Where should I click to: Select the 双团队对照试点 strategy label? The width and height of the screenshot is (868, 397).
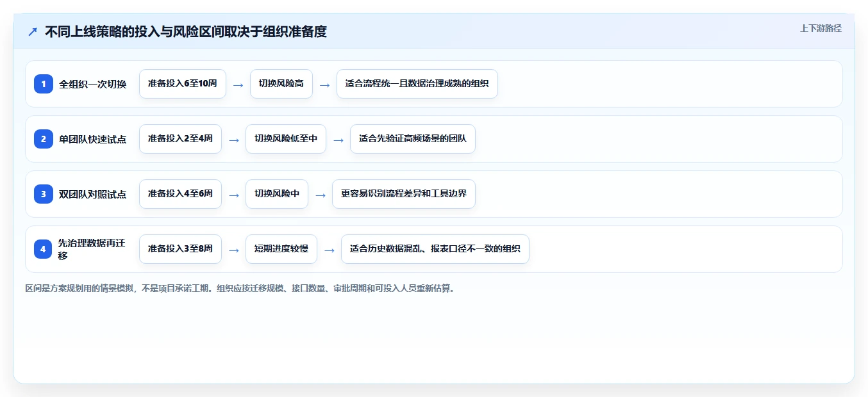[x=93, y=194]
